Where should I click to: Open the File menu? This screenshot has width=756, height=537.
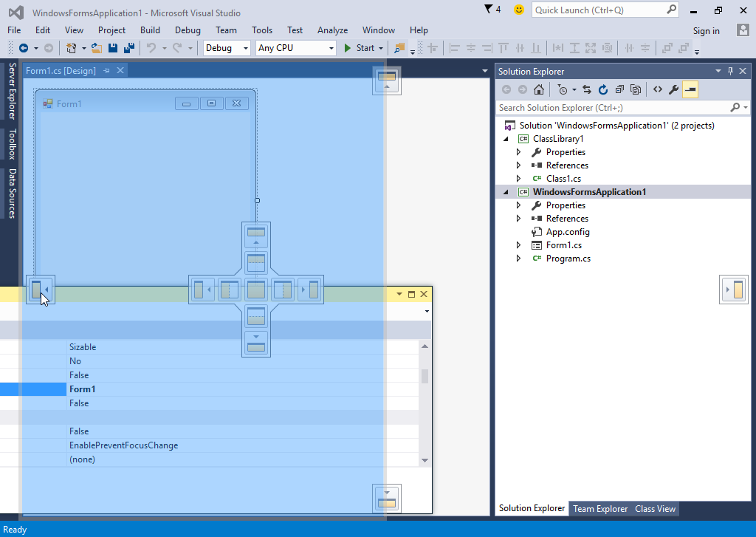click(x=14, y=30)
